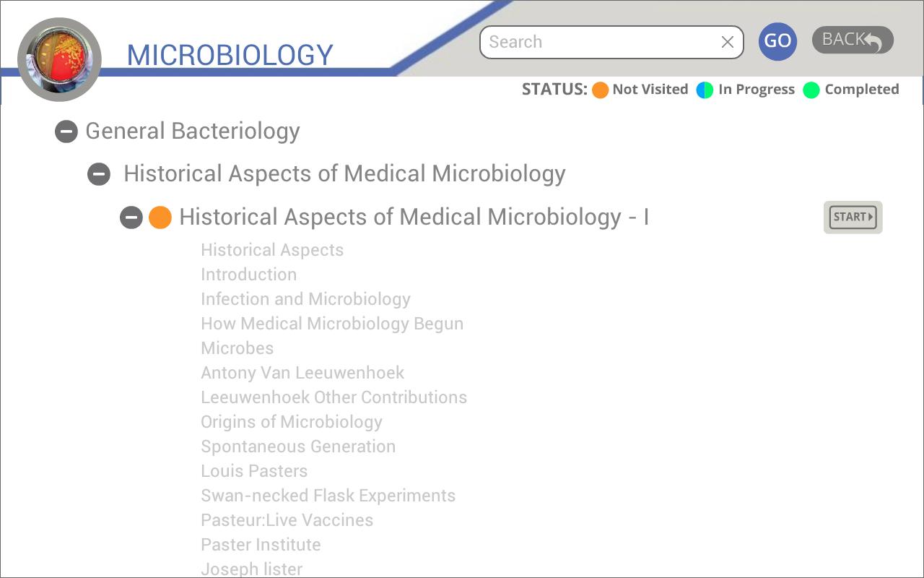This screenshot has width=924, height=578.
Task: Click the orange Not Visited status icon
Action: (x=599, y=90)
